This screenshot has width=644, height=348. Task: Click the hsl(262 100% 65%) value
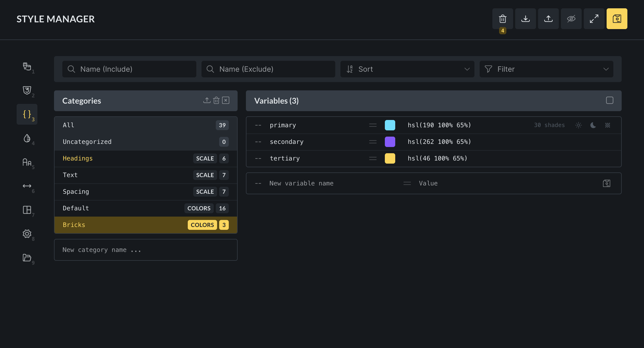(439, 142)
